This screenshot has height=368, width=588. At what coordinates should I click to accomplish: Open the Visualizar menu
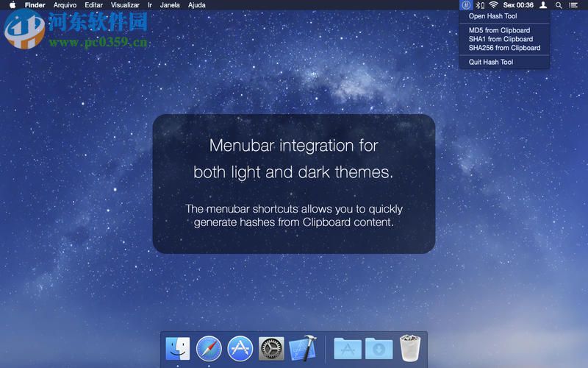pos(125,5)
